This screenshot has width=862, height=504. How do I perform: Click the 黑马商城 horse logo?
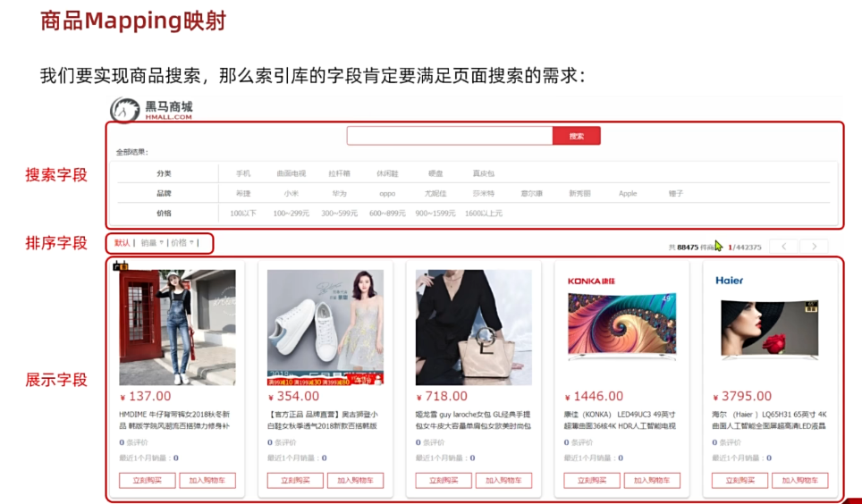click(124, 110)
